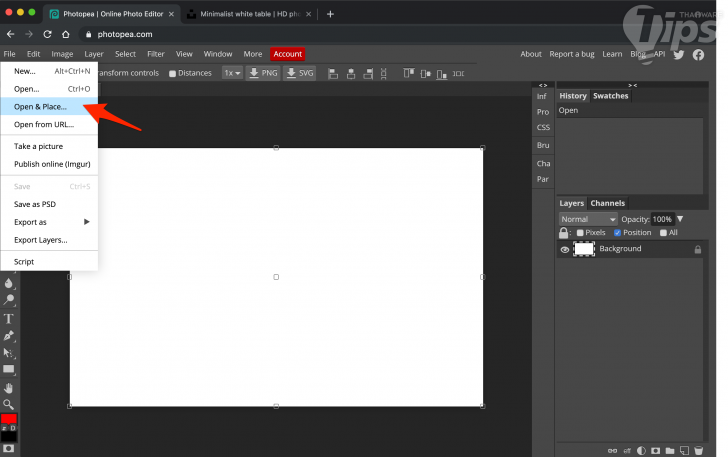Viewport: 728px width, 457px height.
Task: Enable the Pixels lock checkbox
Action: [581, 233]
